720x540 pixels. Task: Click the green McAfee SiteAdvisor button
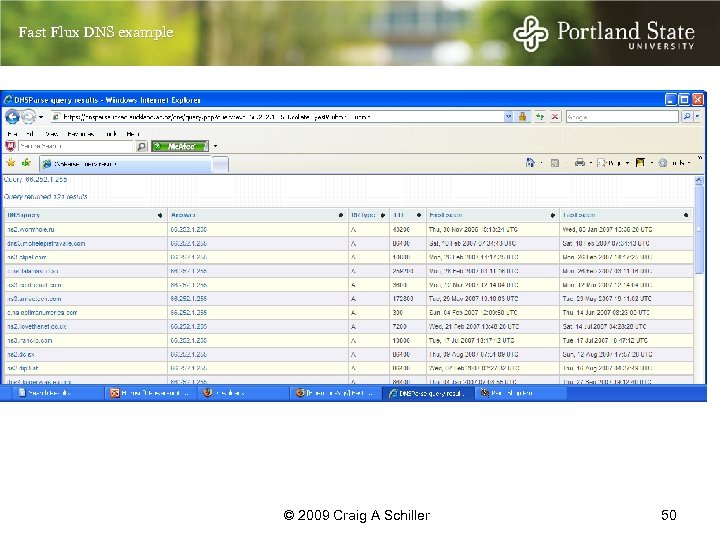tap(180, 146)
